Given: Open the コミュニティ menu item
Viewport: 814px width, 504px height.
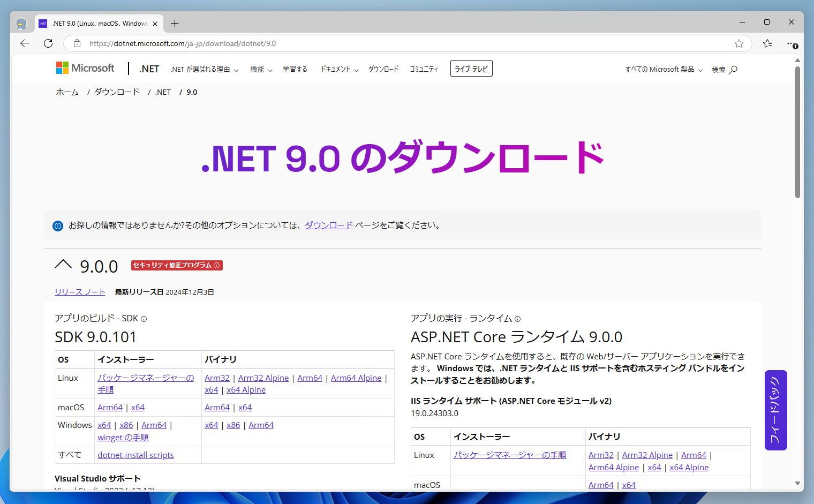Looking at the screenshot, I should point(424,70).
